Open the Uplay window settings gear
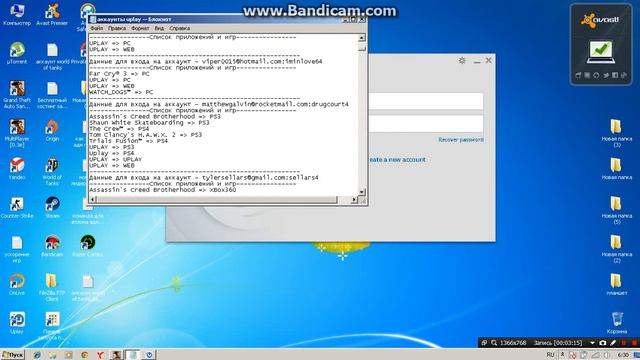The width and height of the screenshot is (640, 360). pos(462,60)
